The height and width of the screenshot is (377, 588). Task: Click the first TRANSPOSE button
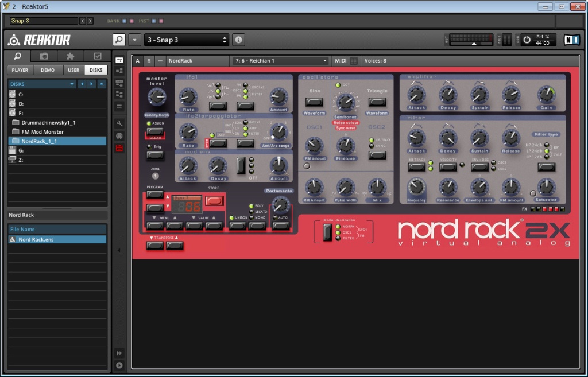(155, 246)
